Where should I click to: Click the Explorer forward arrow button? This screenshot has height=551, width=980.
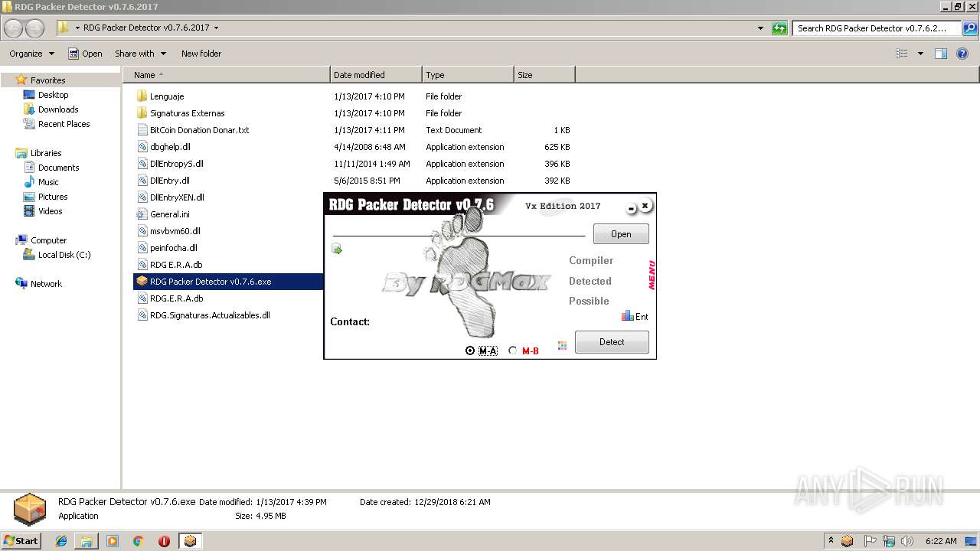coord(35,28)
